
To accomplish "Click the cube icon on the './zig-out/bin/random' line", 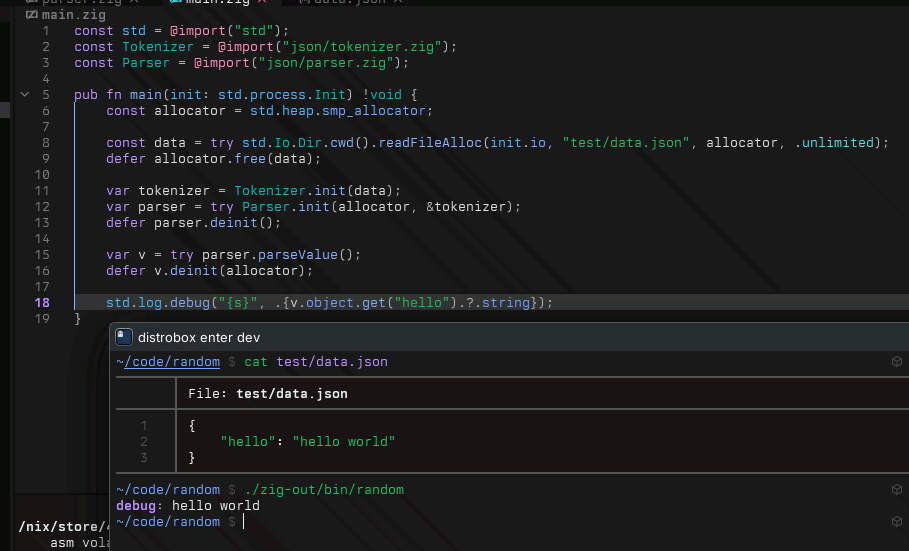I will (x=897, y=490).
